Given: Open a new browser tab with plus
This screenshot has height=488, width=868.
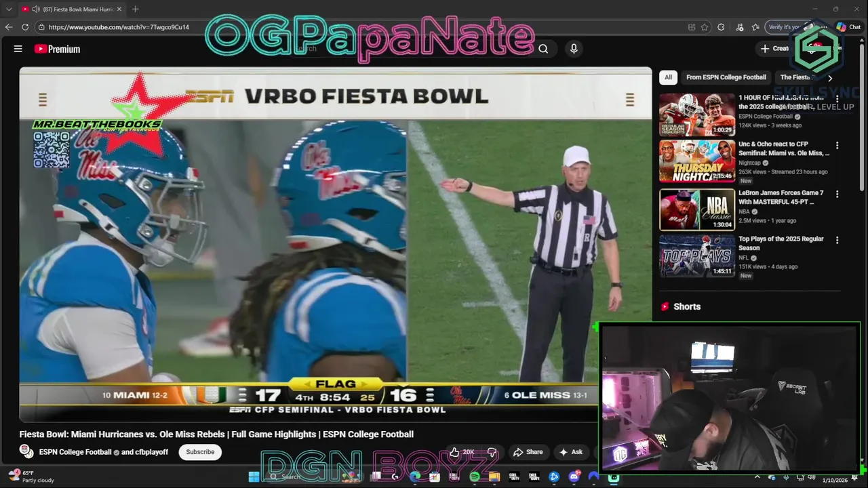Looking at the screenshot, I should click(135, 9).
